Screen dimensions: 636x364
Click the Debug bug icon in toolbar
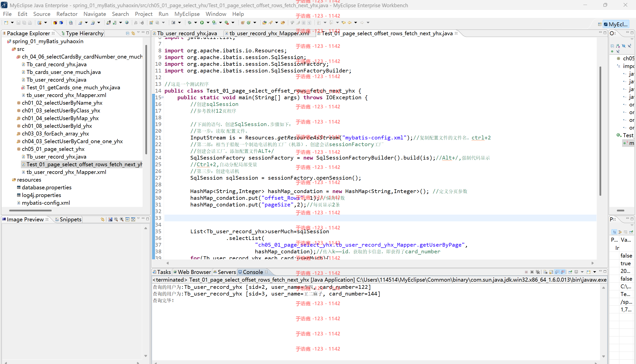[190, 23]
